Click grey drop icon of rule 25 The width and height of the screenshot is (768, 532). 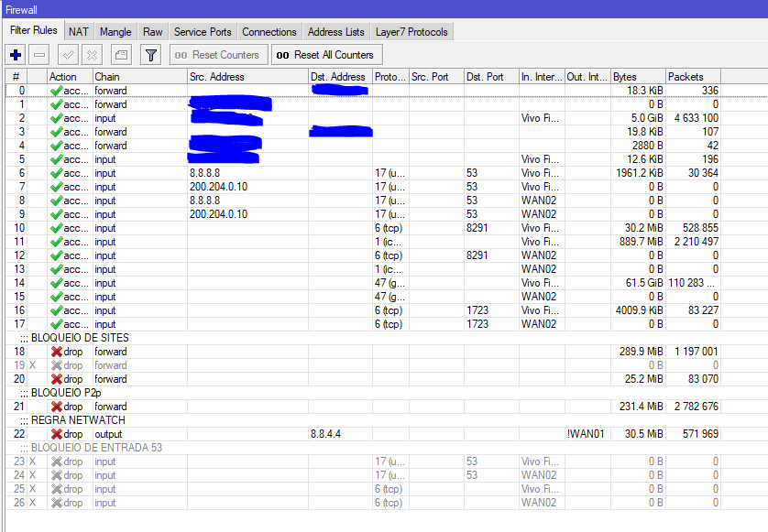pyautogui.click(x=57, y=488)
